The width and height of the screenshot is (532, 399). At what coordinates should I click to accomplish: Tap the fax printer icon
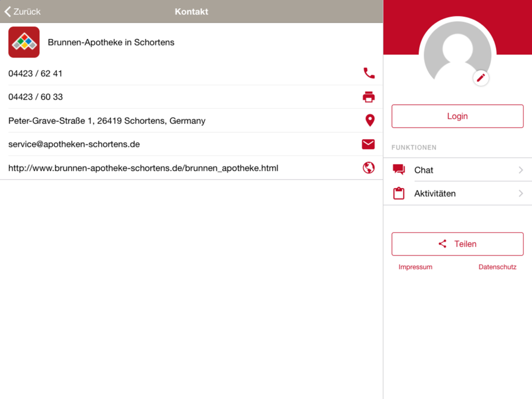click(369, 97)
